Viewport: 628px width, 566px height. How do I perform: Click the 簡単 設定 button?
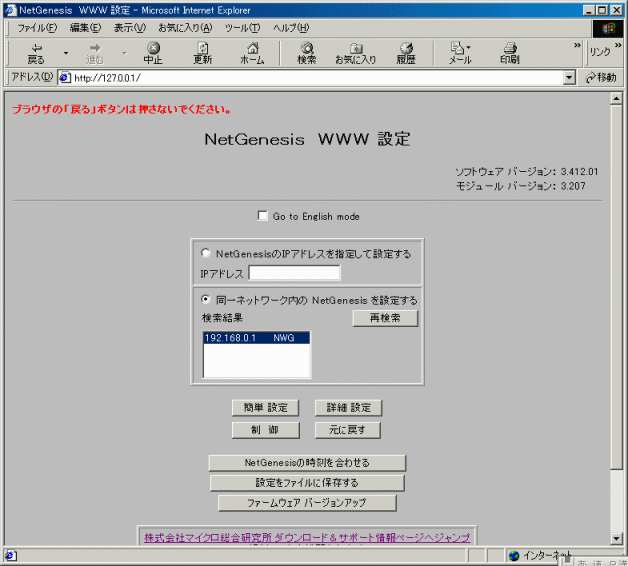[266, 408]
